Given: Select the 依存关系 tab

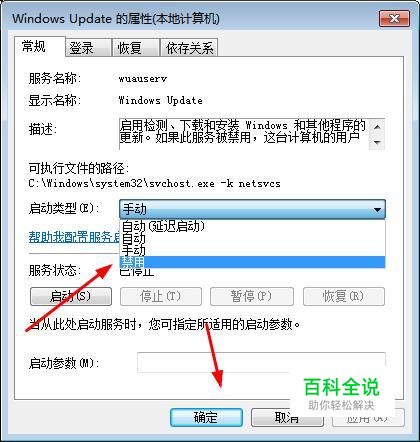Looking at the screenshot, I should (189, 48).
